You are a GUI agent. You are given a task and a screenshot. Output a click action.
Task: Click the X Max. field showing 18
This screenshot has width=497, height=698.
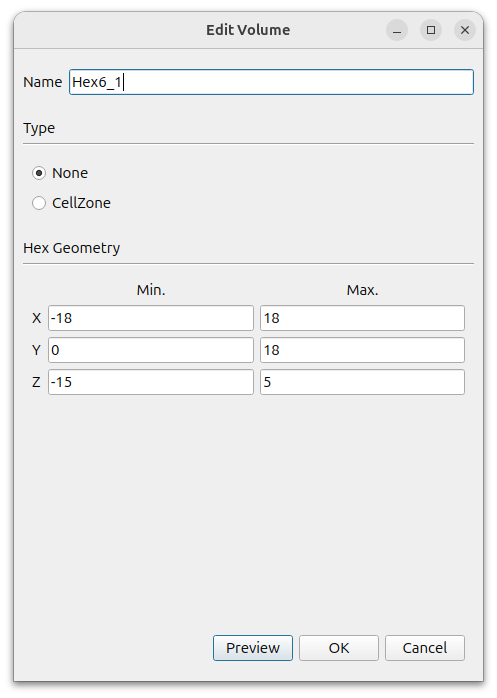click(x=363, y=318)
